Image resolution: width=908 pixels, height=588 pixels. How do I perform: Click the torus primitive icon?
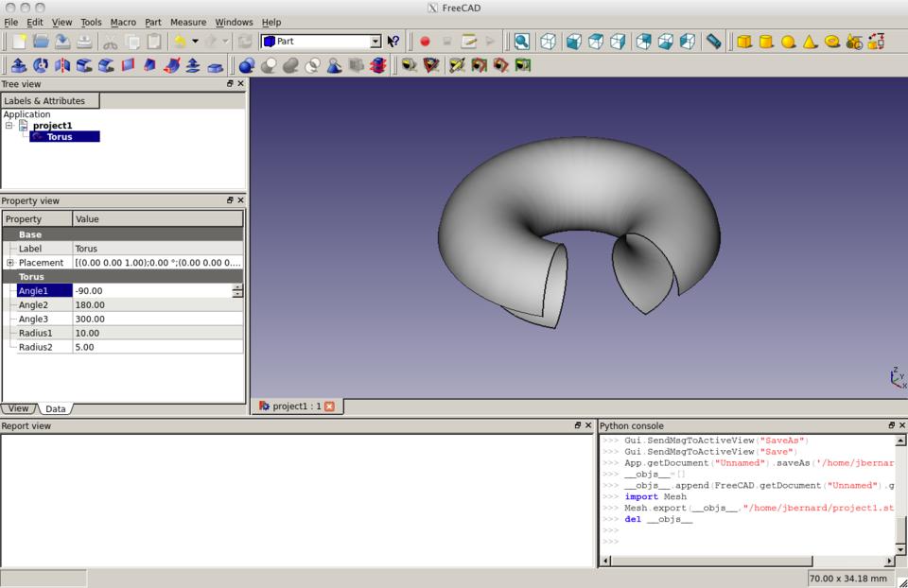click(x=832, y=42)
